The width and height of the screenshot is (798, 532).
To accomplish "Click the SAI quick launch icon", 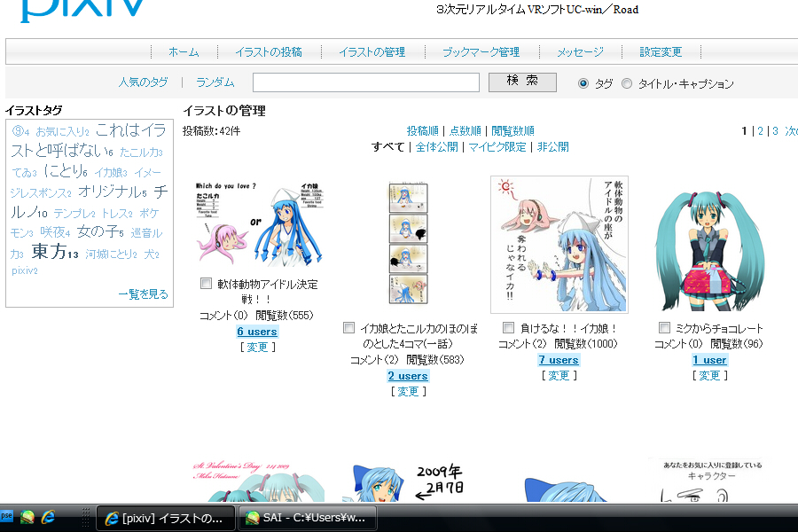I will 27,517.
